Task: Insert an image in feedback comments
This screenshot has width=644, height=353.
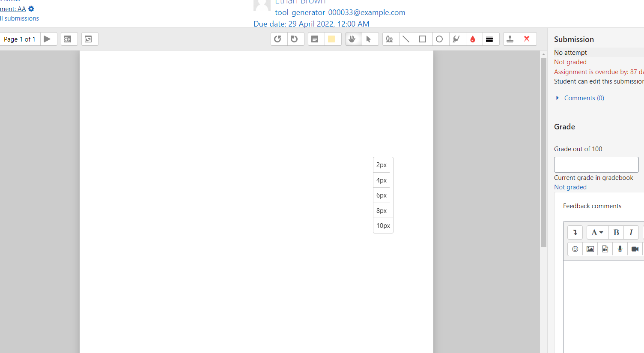Action: tap(590, 249)
